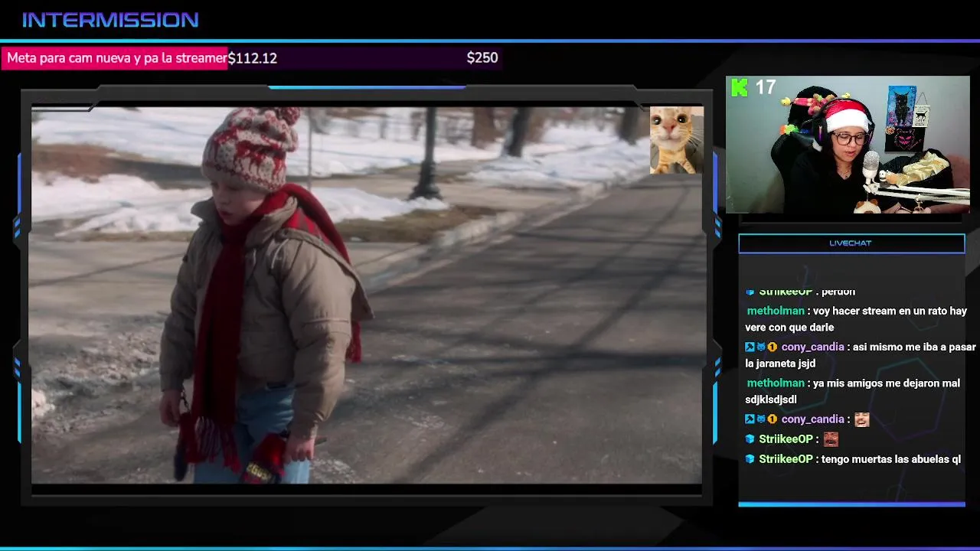
Task: Click chat text 'tengo muertas las abuelas ql'
Action: click(890, 459)
